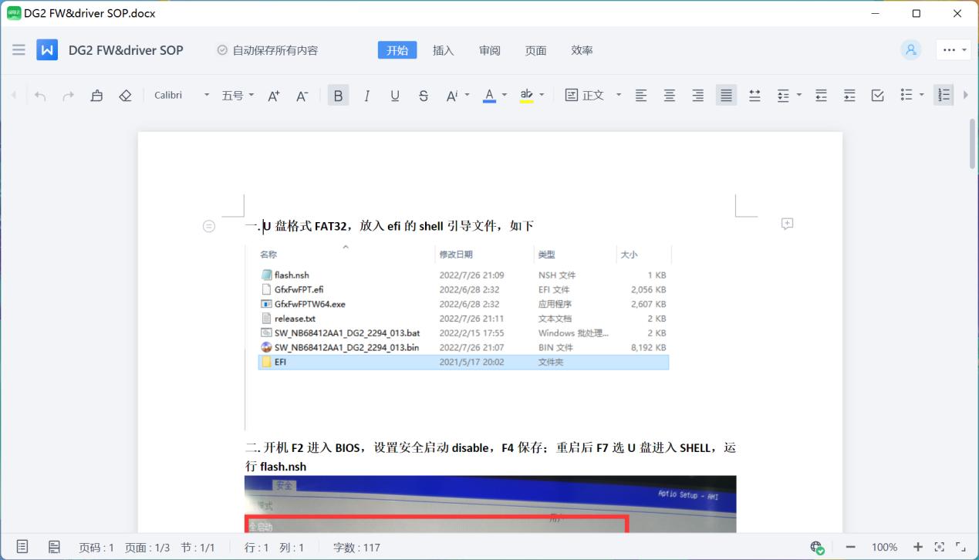Click the clear formatting eraser icon
979x560 pixels.
(125, 95)
